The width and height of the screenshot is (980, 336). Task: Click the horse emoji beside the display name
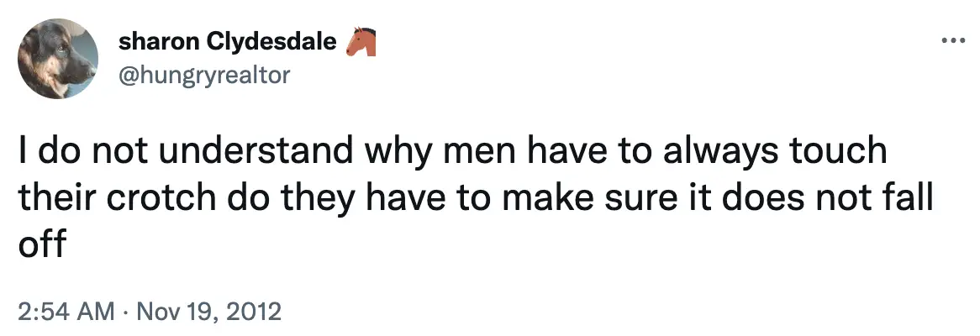[361, 43]
